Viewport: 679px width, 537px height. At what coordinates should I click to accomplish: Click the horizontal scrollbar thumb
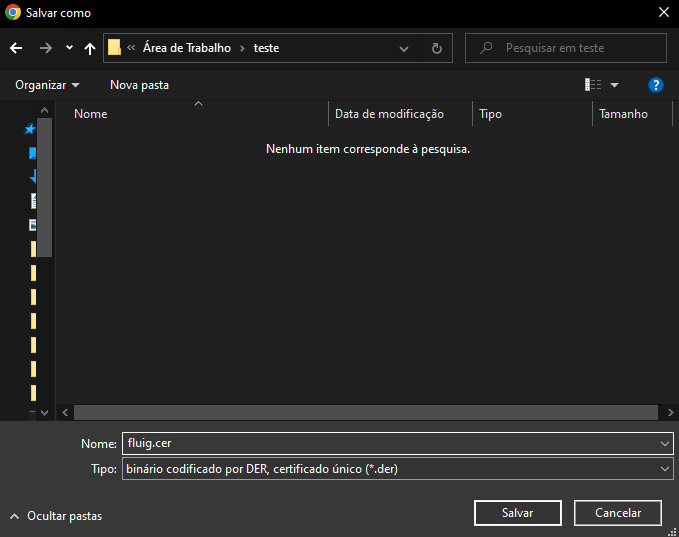[366, 412]
